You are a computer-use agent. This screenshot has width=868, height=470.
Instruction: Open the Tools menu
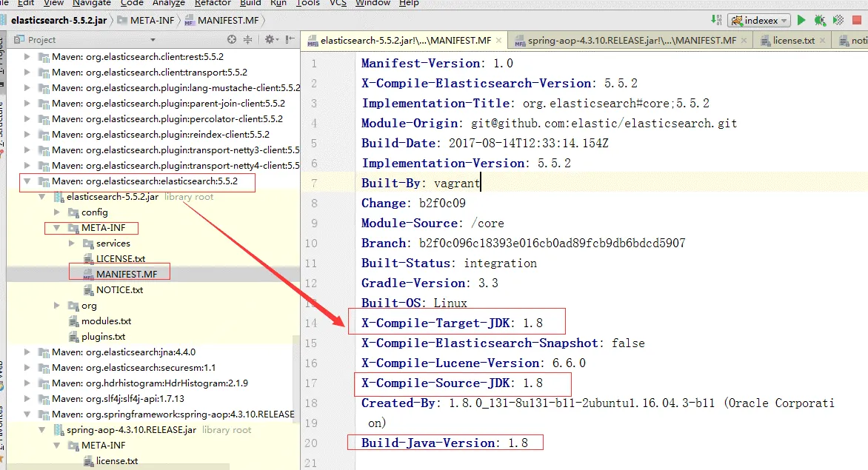308,3
